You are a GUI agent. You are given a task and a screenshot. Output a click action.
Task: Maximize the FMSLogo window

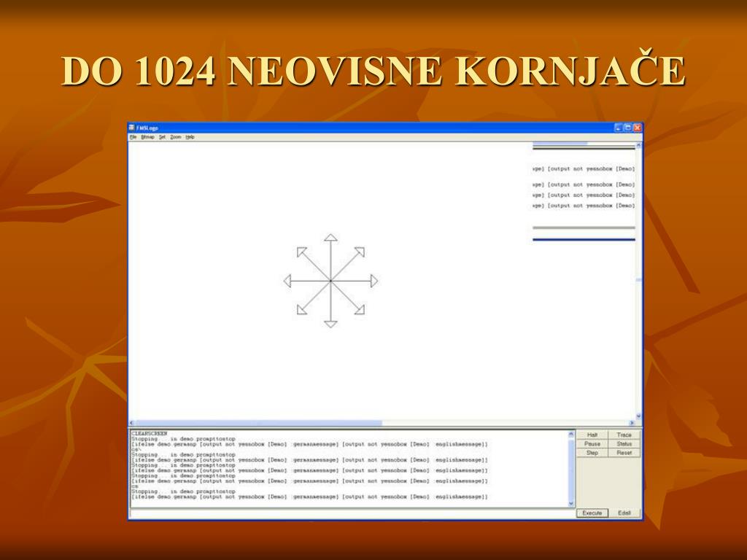(628, 128)
